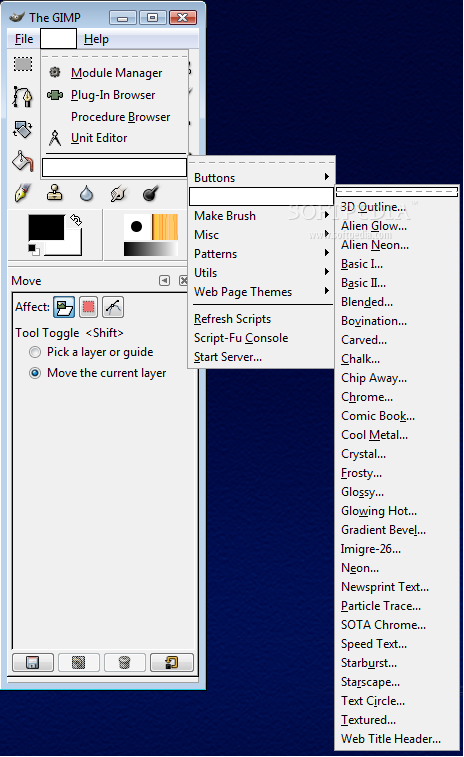Click the swap foreground/background colors arrow
Screen dimensions: 464x757
coord(76,220)
